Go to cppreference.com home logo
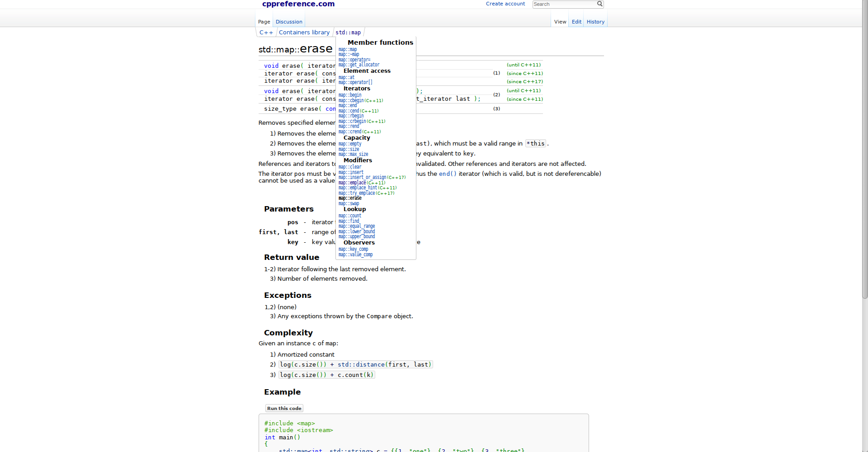868x452 pixels. pyautogui.click(x=298, y=4)
